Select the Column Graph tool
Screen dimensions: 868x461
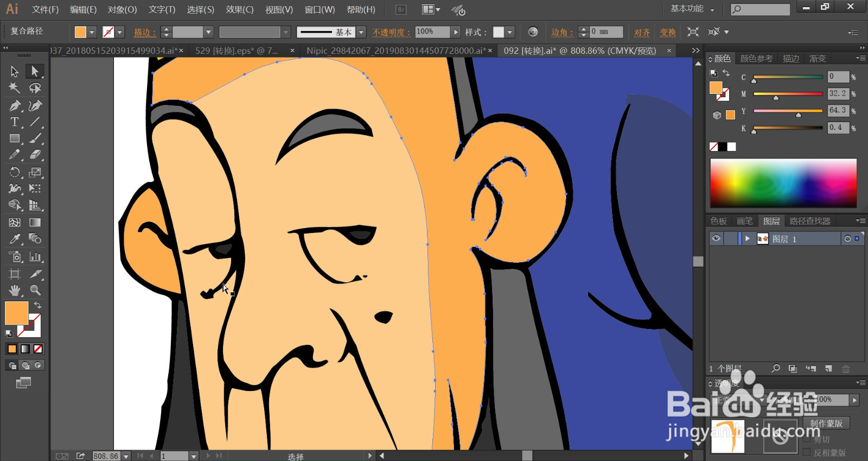35,256
